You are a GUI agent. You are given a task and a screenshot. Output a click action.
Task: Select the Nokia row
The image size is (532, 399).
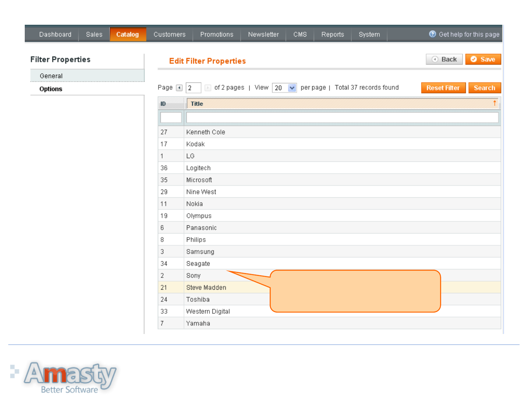[x=329, y=204]
